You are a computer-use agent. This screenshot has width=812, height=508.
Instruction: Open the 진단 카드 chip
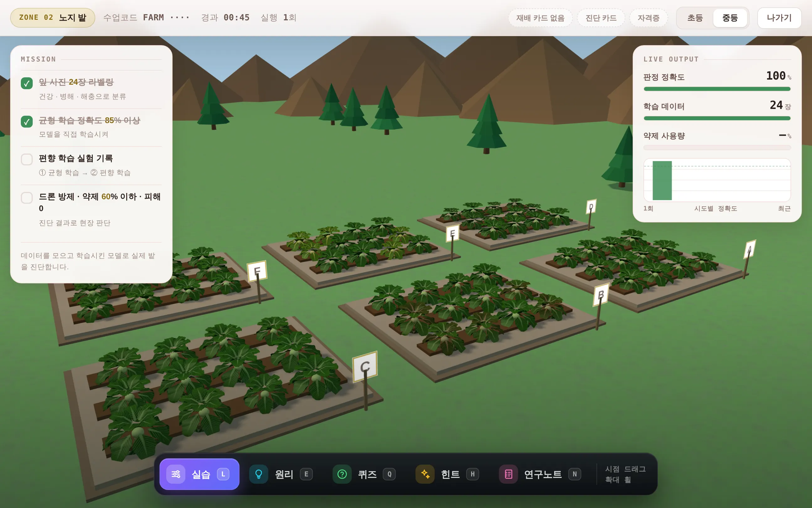[601, 18]
